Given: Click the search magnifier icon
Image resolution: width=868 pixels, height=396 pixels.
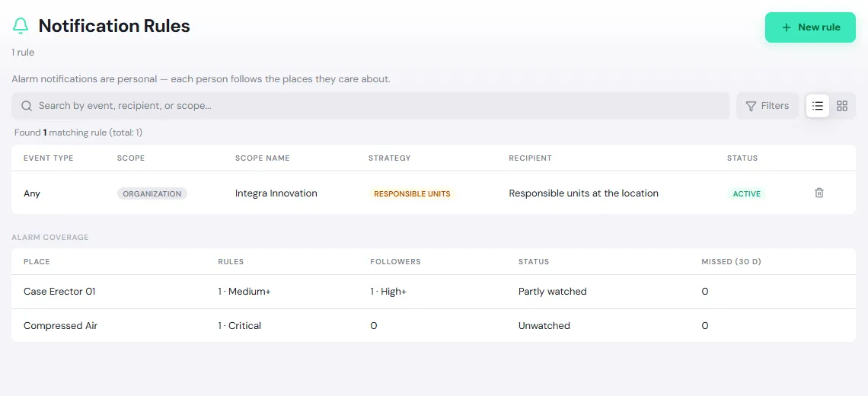Looking at the screenshot, I should point(26,106).
